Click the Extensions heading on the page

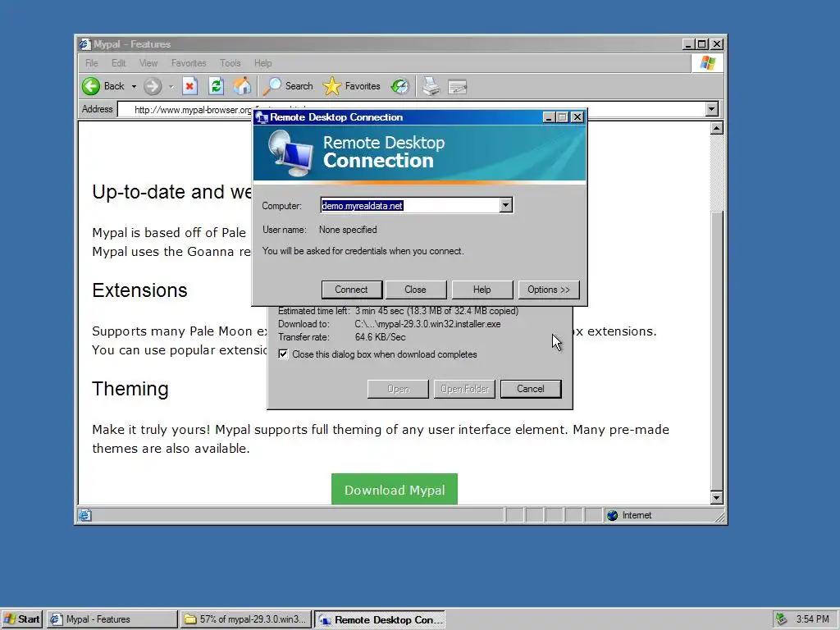139,290
